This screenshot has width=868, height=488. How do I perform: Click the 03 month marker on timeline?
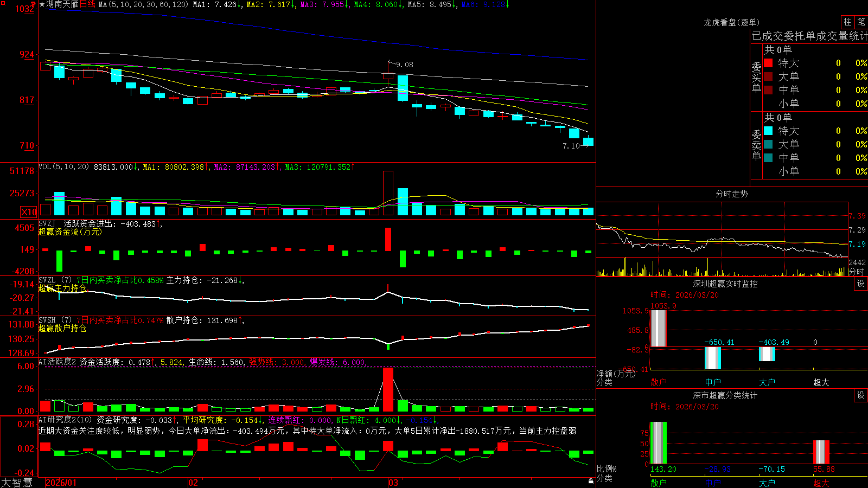coord(393,483)
